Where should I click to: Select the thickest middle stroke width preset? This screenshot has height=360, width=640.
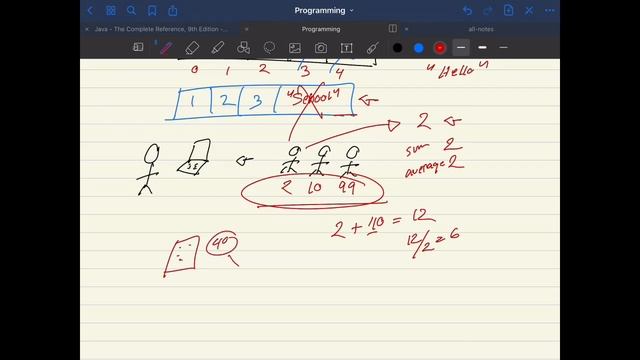482,48
